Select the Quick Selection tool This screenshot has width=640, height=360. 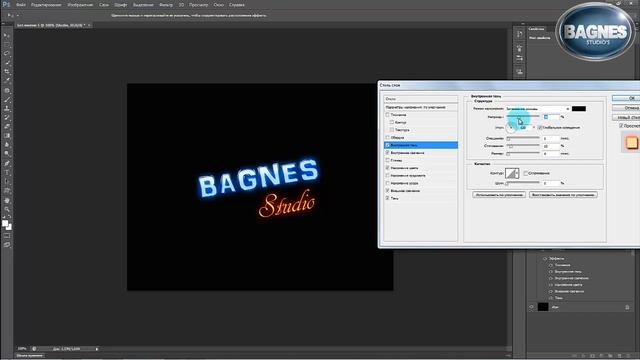click(x=7, y=62)
